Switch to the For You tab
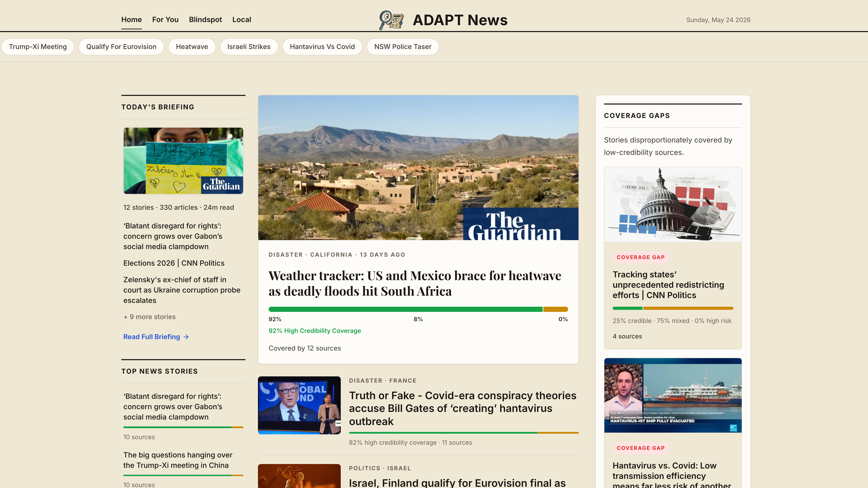Viewport: 868px width, 488px height. pyautogui.click(x=165, y=19)
